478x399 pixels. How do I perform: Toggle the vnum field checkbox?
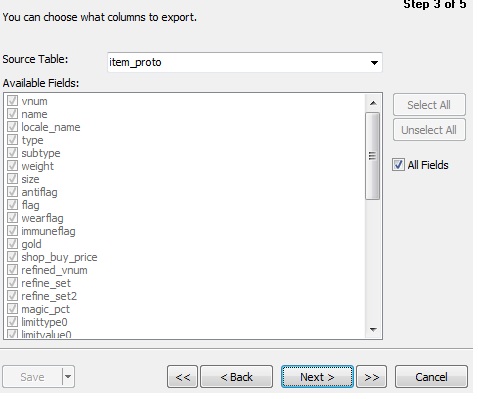coord(12,101)
